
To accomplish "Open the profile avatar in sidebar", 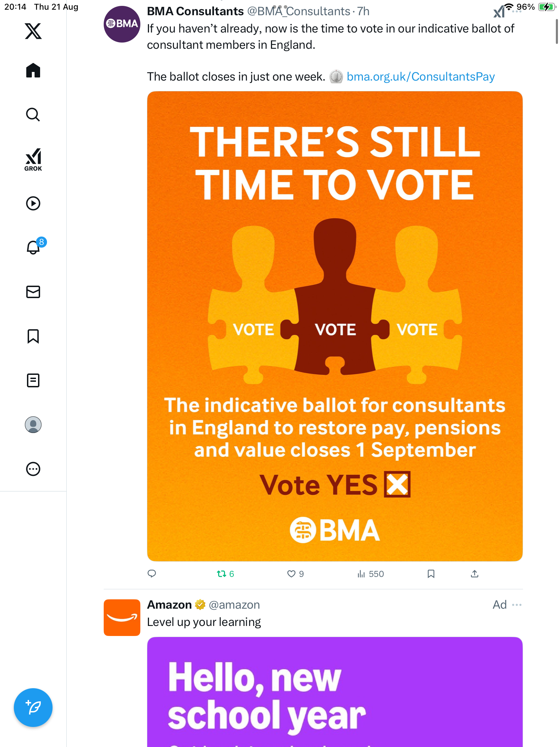I will (x=33, y=425).
